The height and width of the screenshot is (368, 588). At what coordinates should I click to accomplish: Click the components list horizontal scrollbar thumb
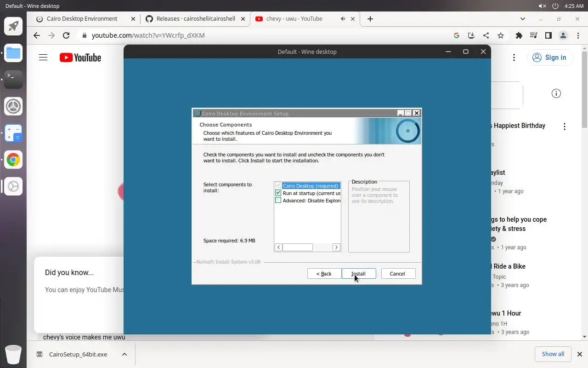coord(298,247)
